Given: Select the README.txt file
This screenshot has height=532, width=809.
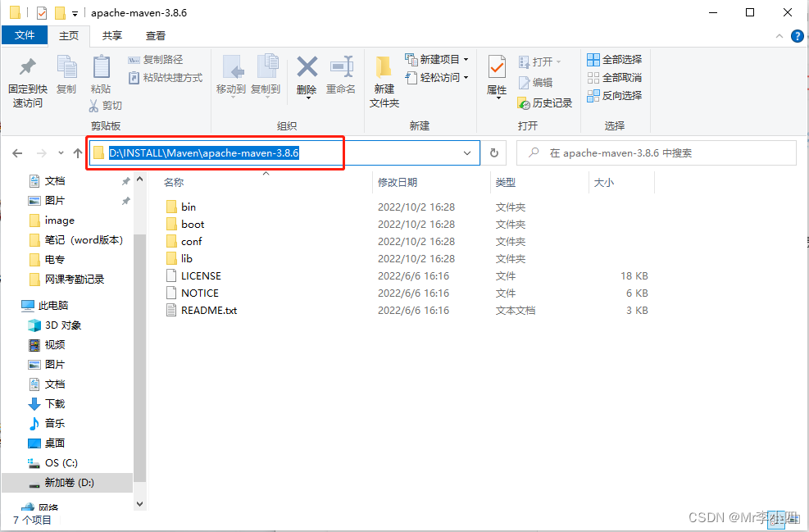Looking at the screenshot, I should tap(202, 310).
